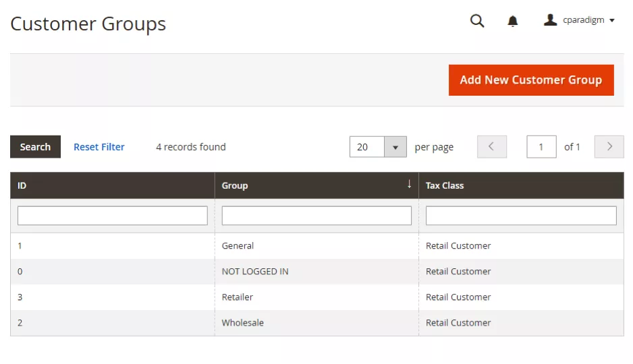Viewport: 633px width, 364px height.
Task: Click Retail Customer in the Retailer row
Action: coord(458,297)
